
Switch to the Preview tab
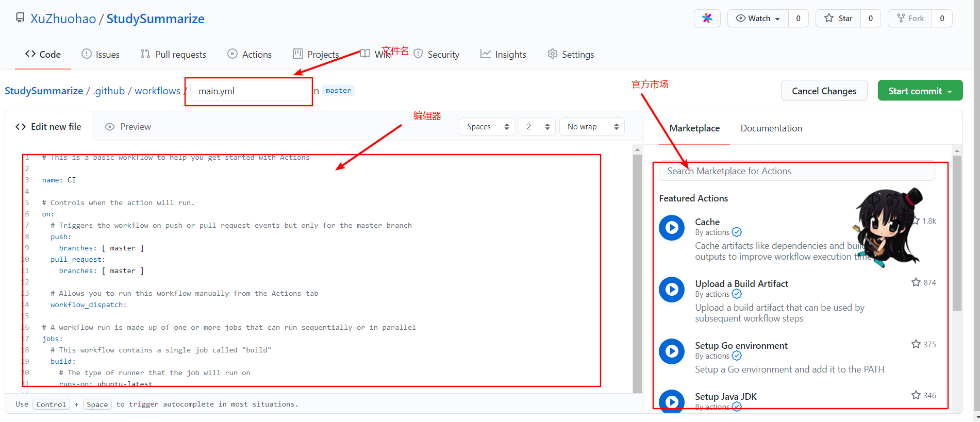coord(128,127)
